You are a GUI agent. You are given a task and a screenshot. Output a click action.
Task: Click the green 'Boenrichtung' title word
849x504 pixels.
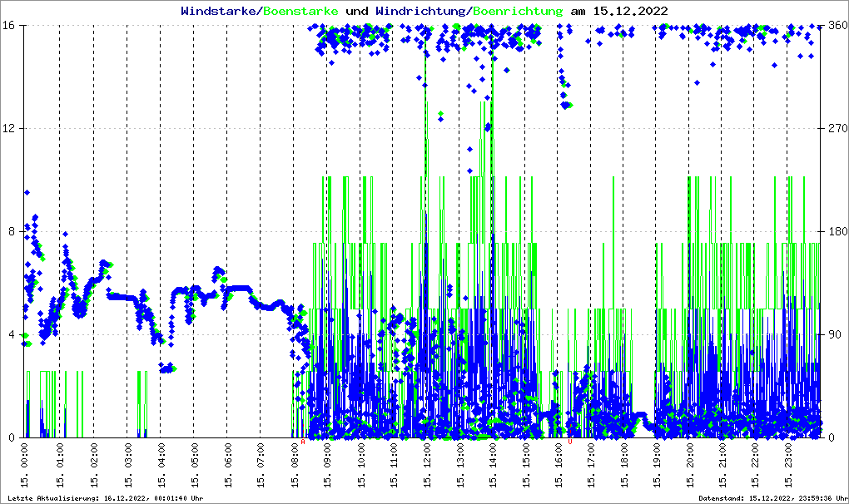coord(519,11)
